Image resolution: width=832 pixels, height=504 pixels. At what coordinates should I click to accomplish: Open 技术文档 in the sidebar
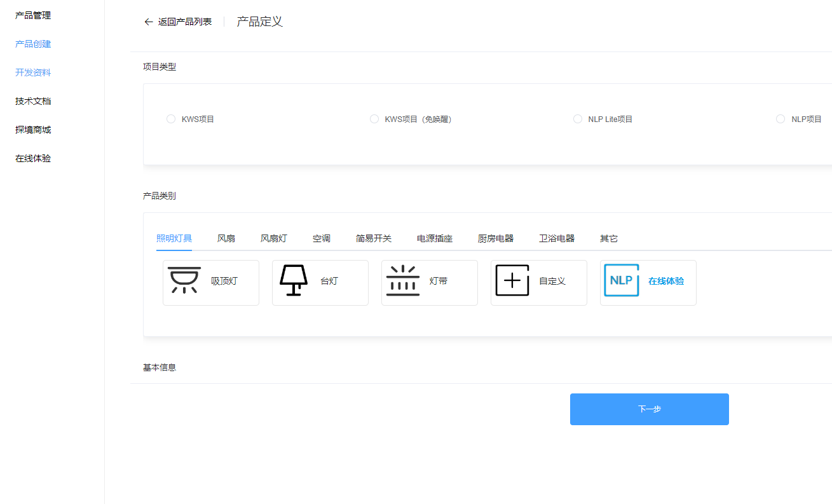[33, 101]
